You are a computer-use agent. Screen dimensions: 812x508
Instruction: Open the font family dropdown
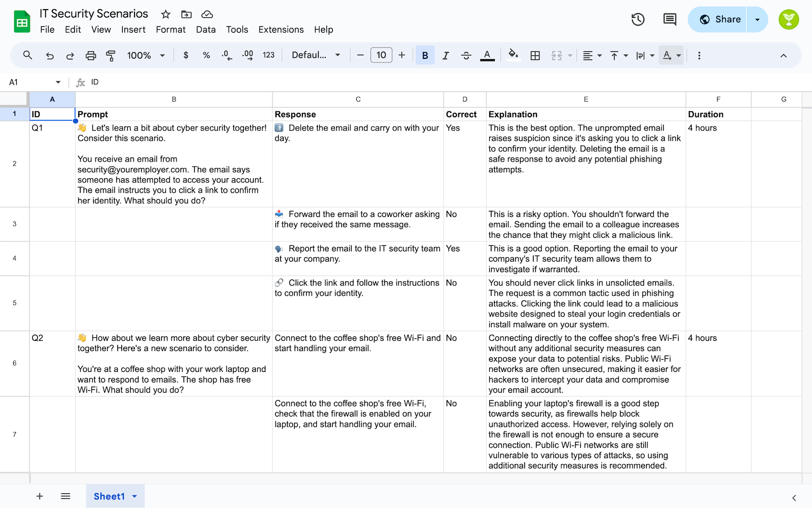[x=316, y=55]
